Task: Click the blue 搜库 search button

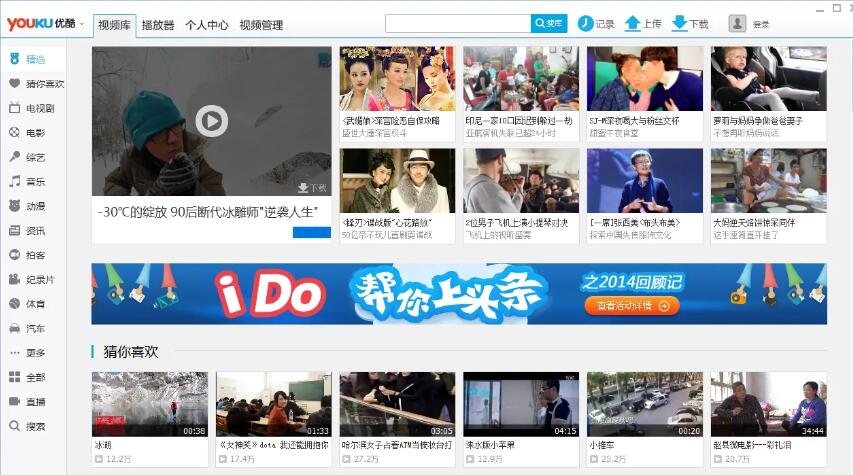Action: tap(549, 23)
